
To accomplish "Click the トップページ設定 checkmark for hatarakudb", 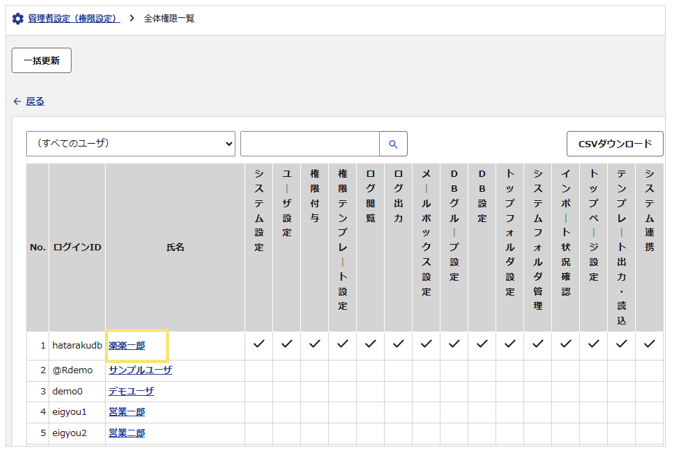I will 594,344.
